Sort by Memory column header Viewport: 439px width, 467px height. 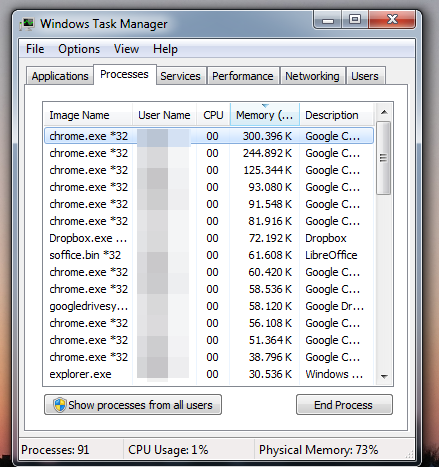[x=265, y=115]
